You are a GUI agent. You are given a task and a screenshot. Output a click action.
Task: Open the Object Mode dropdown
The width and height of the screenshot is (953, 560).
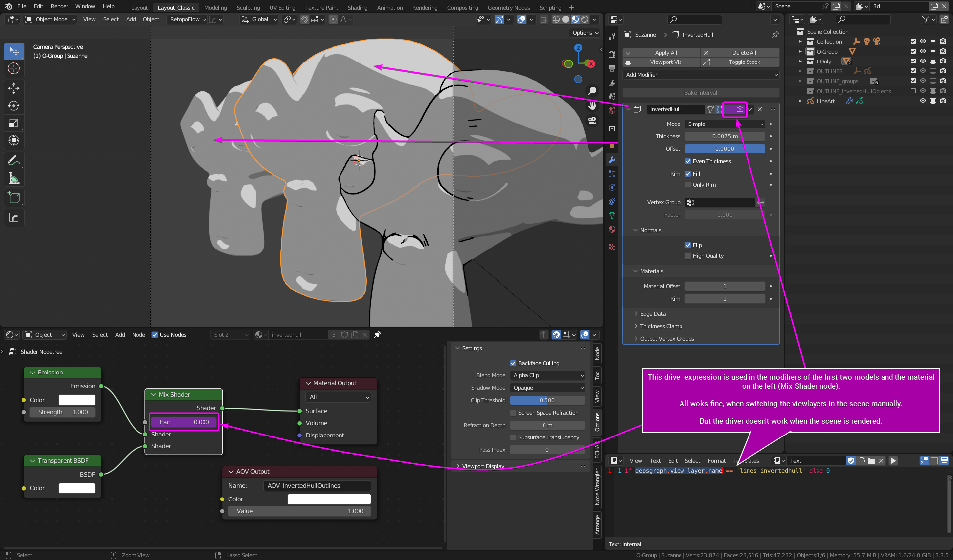tap(51, 19)
